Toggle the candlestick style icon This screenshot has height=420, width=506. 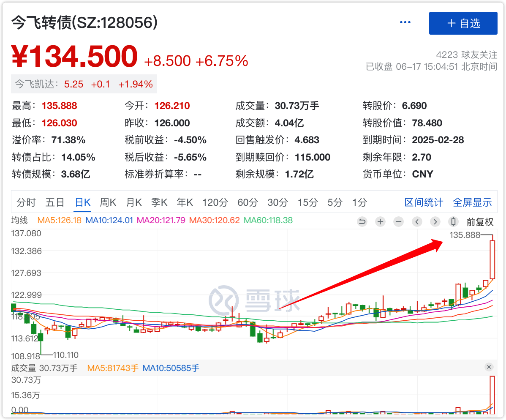point(454,221)
